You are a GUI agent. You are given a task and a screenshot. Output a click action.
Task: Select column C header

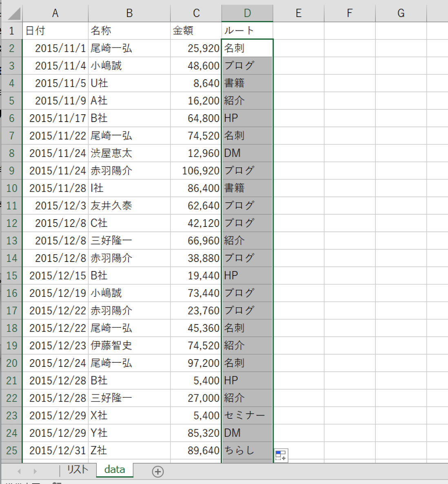point(196,13)
